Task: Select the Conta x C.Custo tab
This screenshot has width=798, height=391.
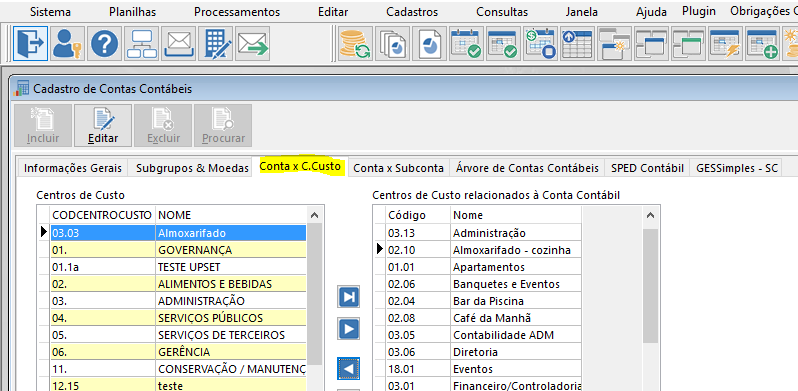Action: tap(300, 166)
